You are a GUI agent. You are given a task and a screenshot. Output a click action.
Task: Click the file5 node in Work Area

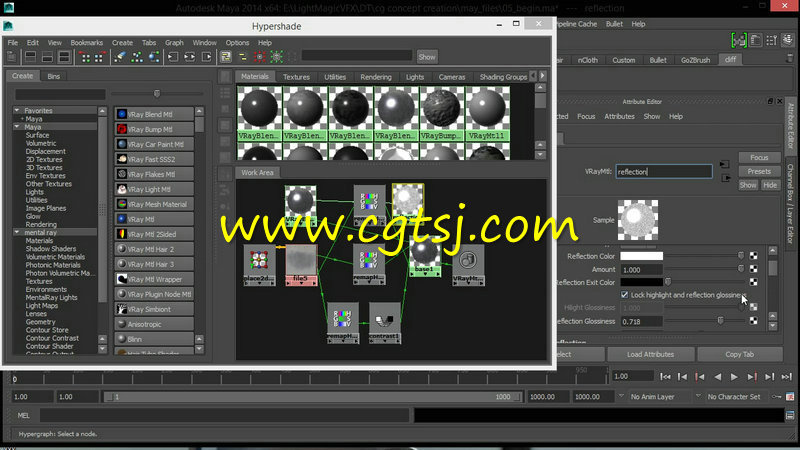301,264
